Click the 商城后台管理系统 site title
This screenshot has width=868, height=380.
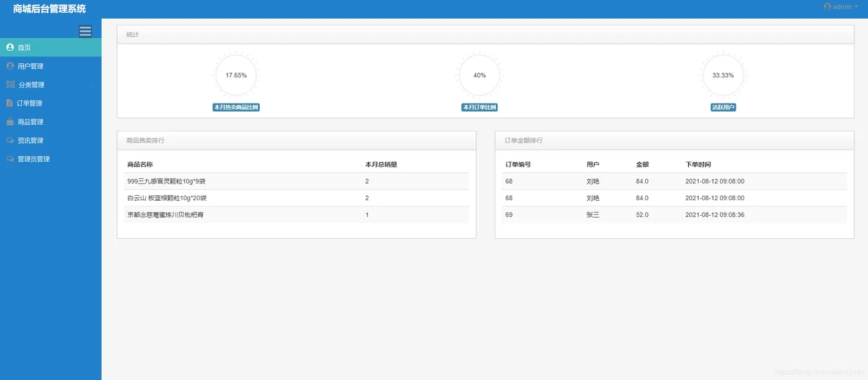click(50, 9)
